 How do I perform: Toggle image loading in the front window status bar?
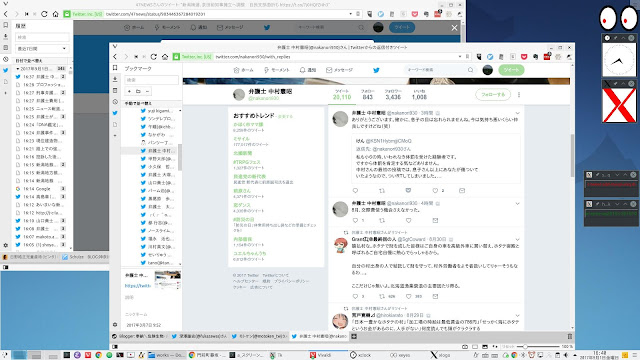click(x=485, y=347)
